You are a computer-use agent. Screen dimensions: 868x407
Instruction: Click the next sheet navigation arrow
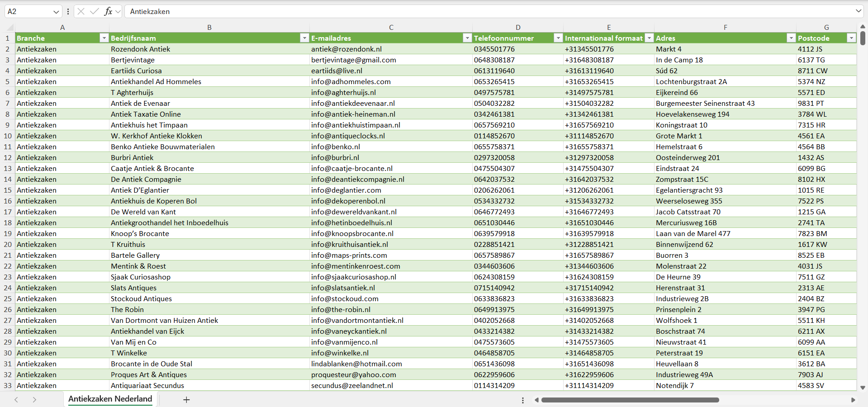coord(34,400)
